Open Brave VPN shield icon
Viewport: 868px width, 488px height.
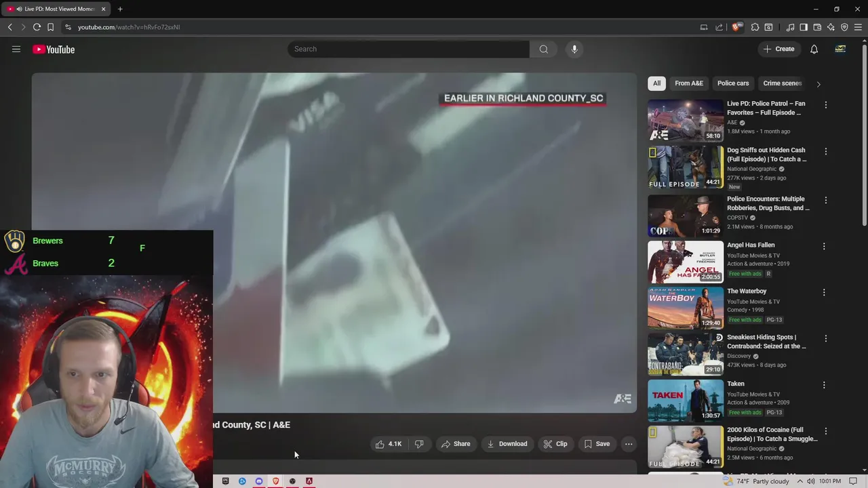tap(844, 27)
